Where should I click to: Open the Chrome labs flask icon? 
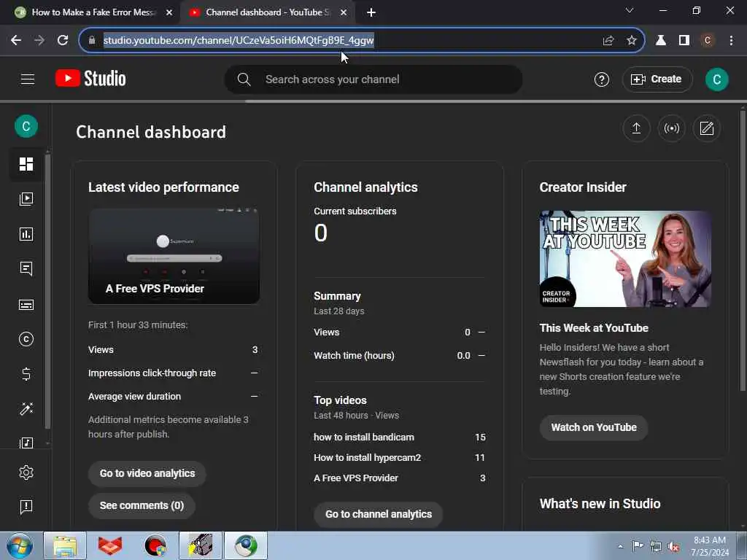pos(661,41)
